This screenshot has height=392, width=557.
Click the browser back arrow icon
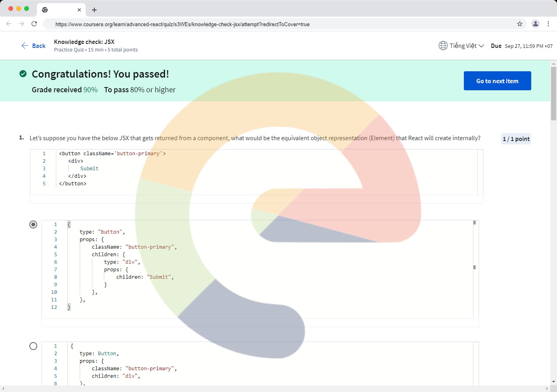[x=9, y=24]
